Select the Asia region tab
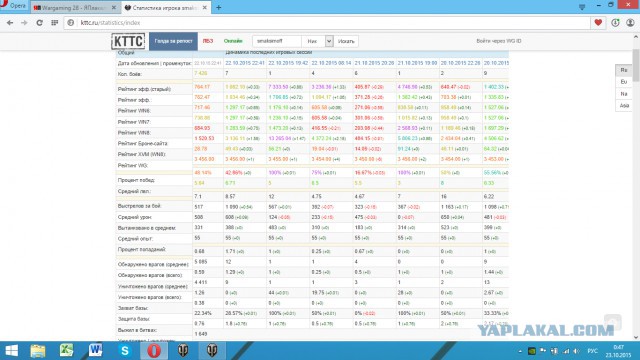The image size is (640, 360). tap(624, 106)
